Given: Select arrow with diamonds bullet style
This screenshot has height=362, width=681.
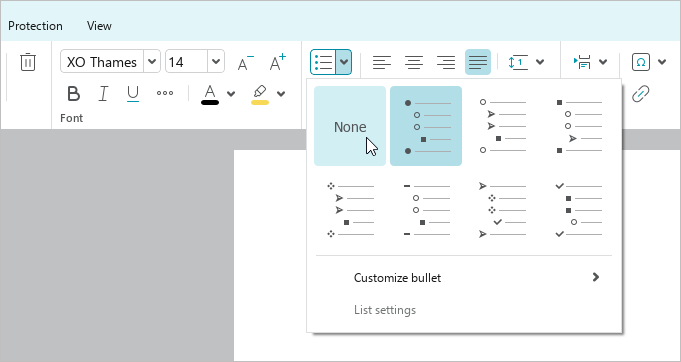Looking at the screenshot, I should click(502, 210).
